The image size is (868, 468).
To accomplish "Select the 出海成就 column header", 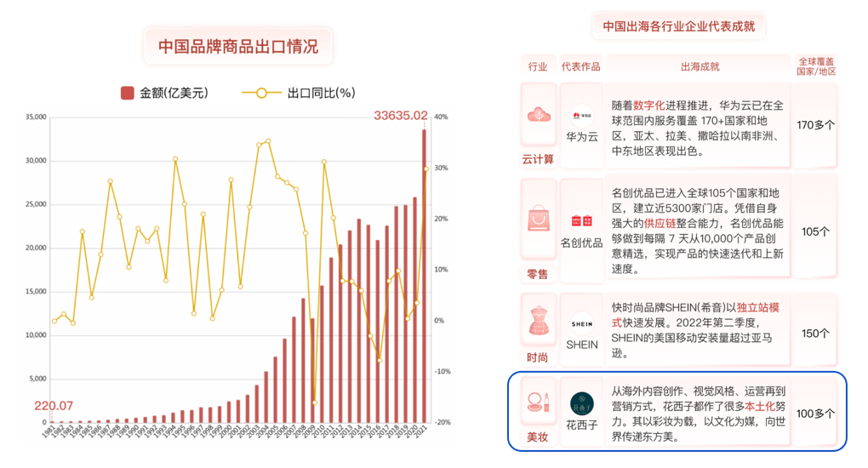I will pyautogui.click(x=700, y=66).
